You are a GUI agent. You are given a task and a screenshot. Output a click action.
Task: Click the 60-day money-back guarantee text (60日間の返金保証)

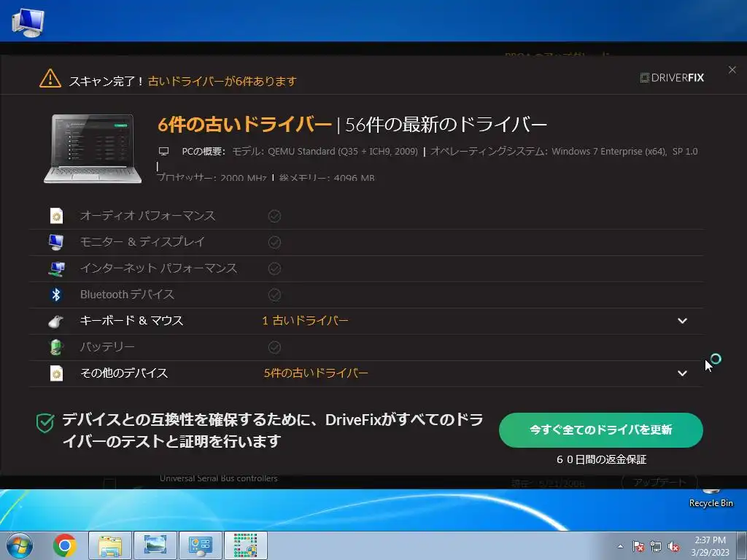click(x=601, y=459)
